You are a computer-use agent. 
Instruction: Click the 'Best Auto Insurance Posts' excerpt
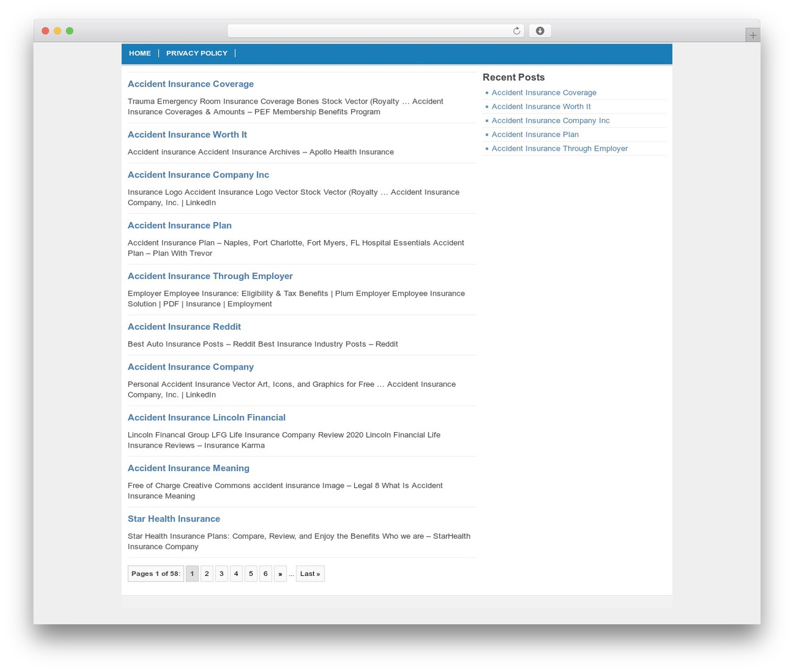(x=263, y=344)
